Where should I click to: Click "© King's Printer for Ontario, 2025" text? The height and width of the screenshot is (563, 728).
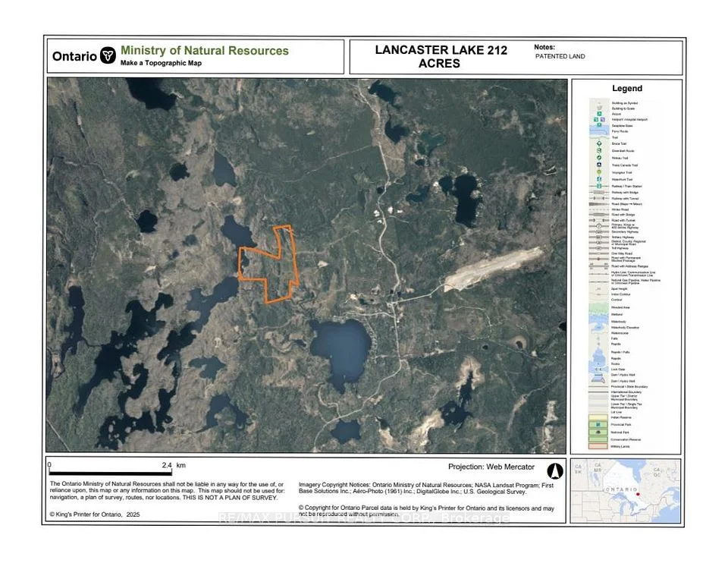(94, 514)
